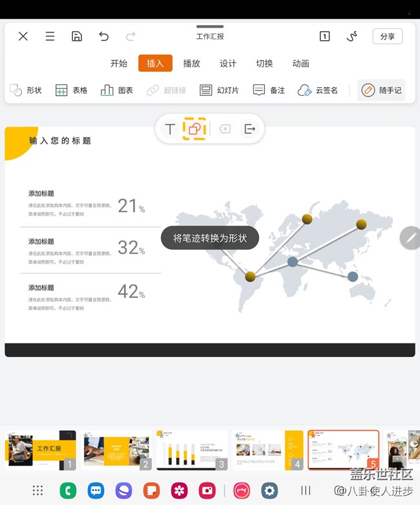
Task: Toggle the 随手记 freehand notes mode
Action: click(381, 91)
